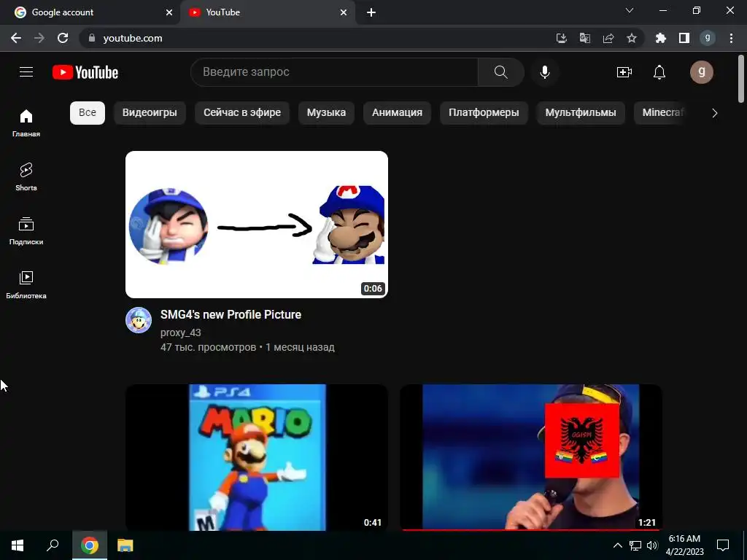Bookmark this page with star icon
Image resolution: width=747 pixels, height=560 pixels.
[x=631, y=38]
